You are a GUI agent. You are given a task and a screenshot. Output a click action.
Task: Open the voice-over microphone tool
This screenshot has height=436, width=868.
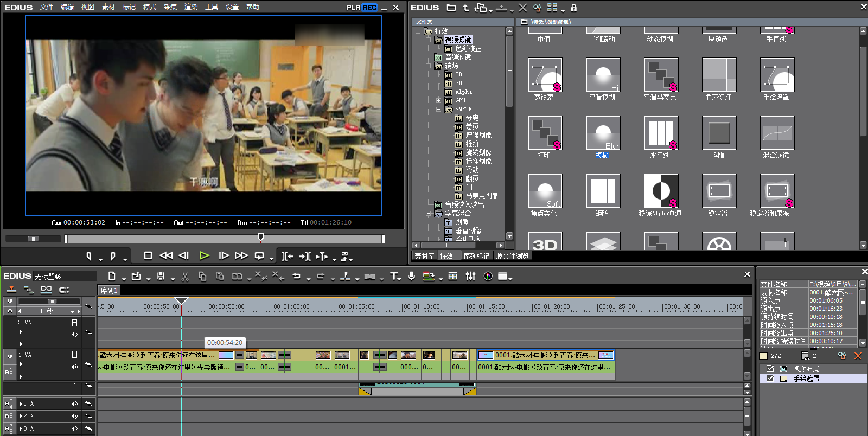click(412, 277)
